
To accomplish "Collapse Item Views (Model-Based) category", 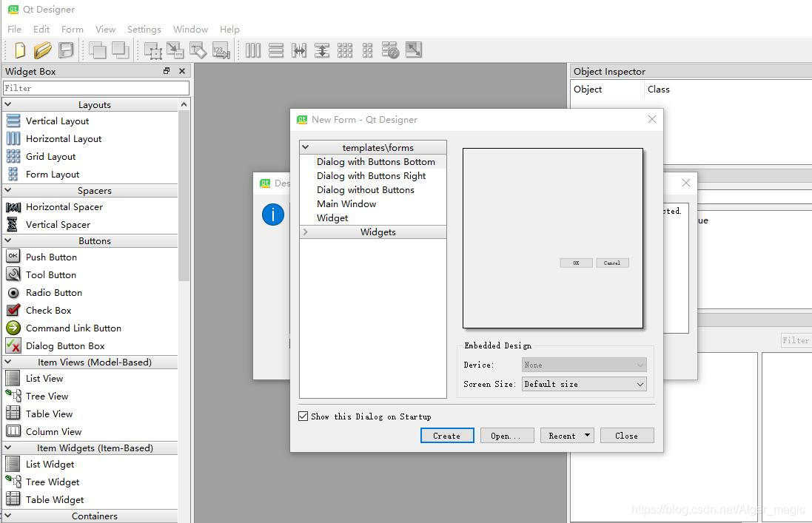I will coord(7,362).
